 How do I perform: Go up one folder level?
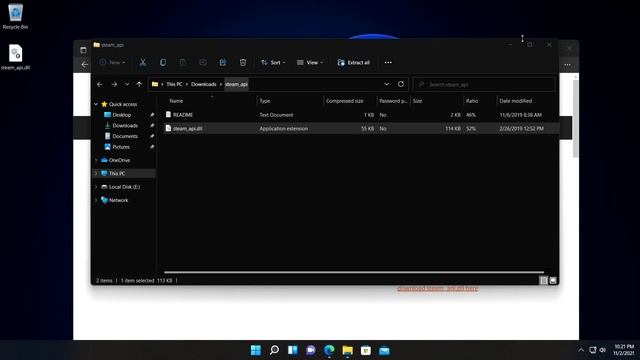pyautogui.click(x=139, y=84)
